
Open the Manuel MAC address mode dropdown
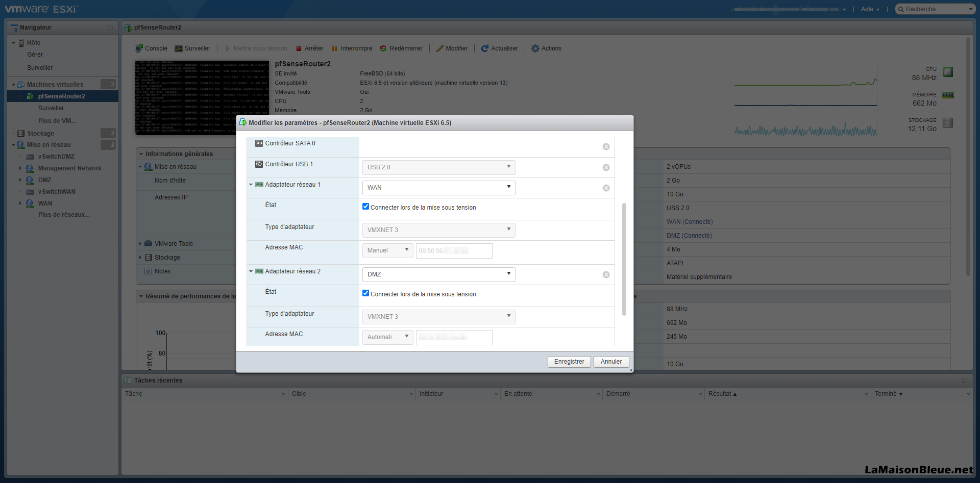388,250
